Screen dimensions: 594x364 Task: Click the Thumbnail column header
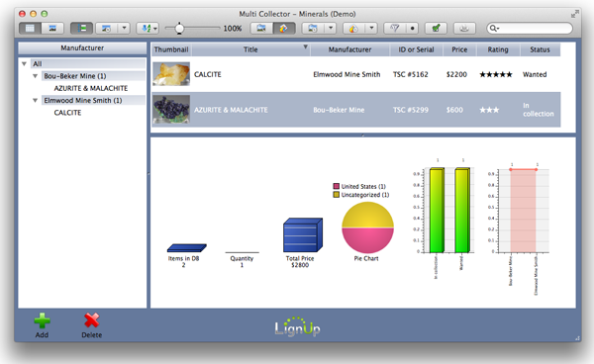click(x=171, y=49)
